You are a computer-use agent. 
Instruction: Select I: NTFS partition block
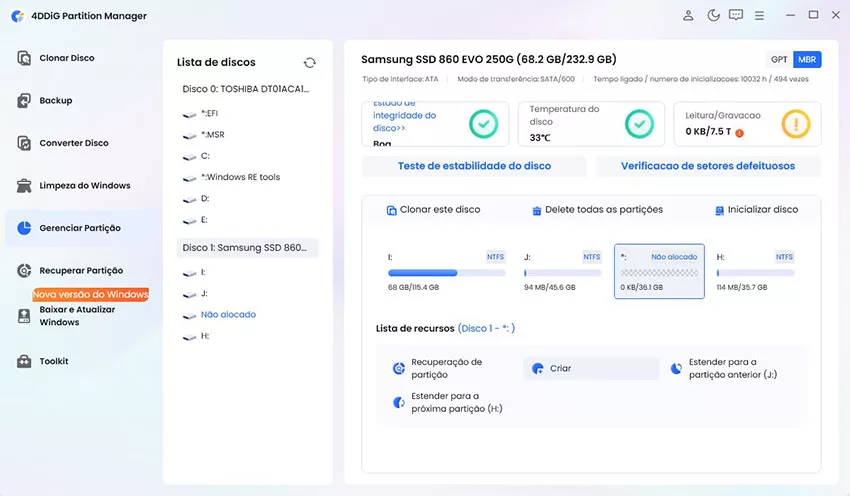coord(446,271)
